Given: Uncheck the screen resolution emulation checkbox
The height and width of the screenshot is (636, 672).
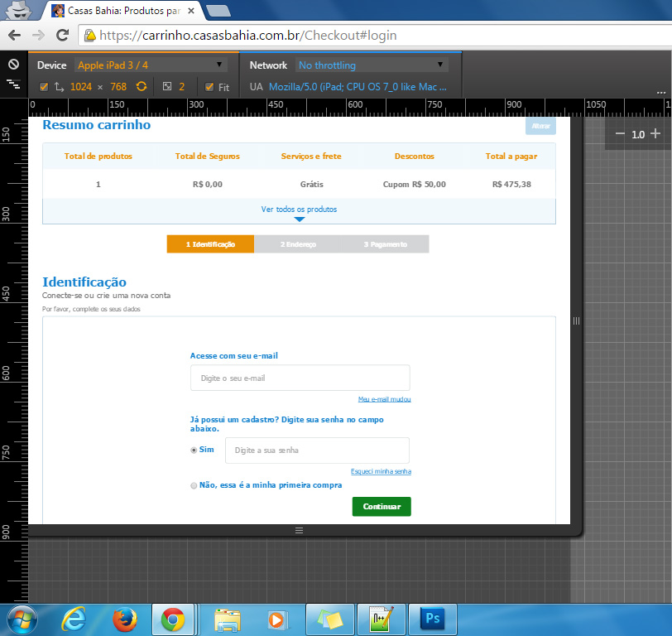Looking at the screenshot, I should [44, 87].
